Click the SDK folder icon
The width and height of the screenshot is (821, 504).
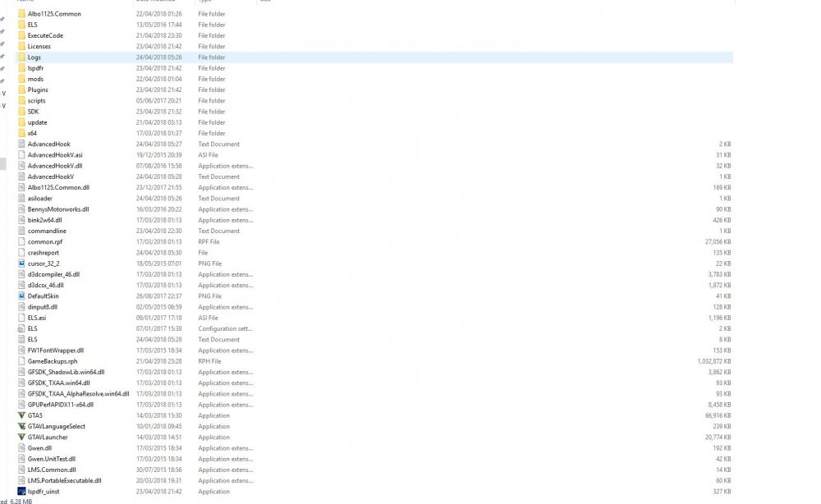pyautogui.click(x=21, y=112)
